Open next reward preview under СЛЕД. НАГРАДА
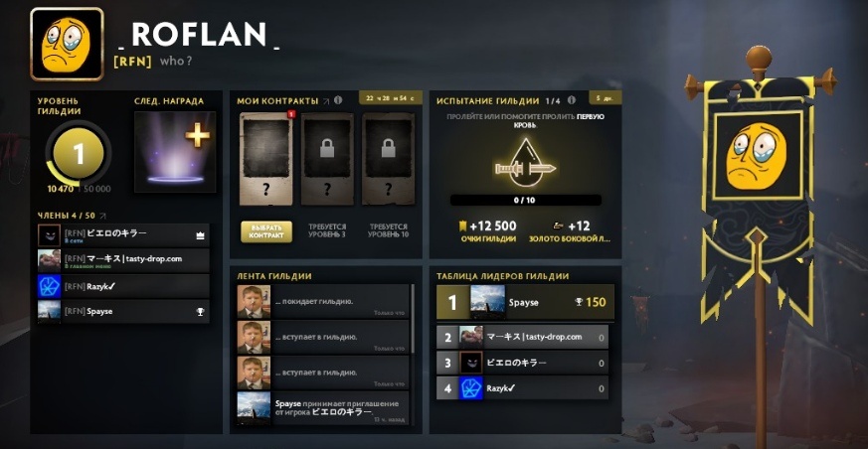 [x=175, y=152]
